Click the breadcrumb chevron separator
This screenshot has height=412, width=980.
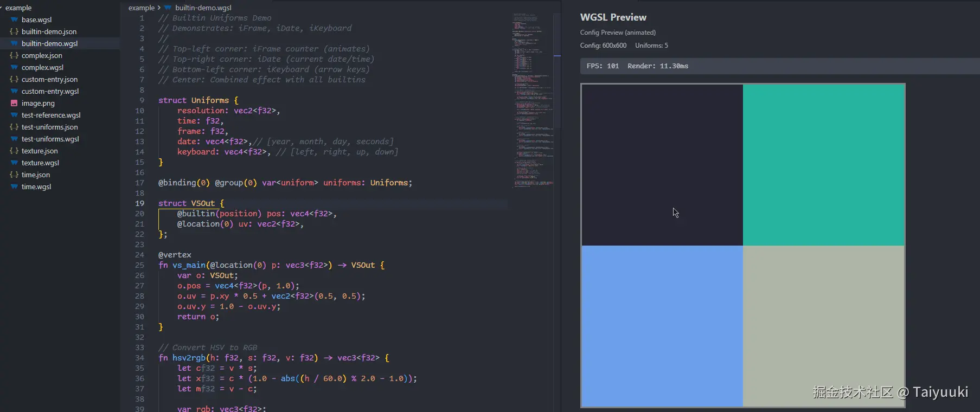tap(159, 8)
